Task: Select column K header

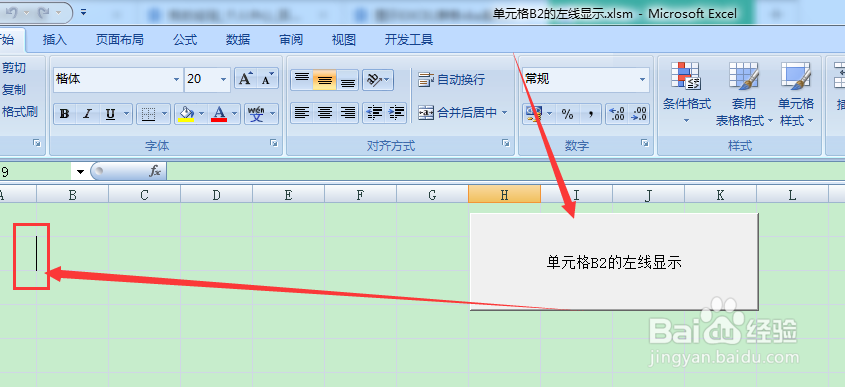Action: point(721,195)
